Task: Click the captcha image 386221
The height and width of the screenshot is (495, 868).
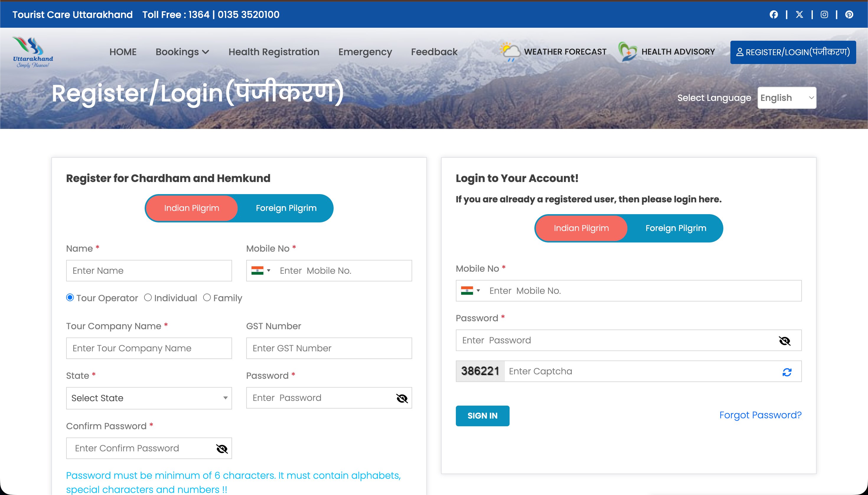Action: [480, 371]
